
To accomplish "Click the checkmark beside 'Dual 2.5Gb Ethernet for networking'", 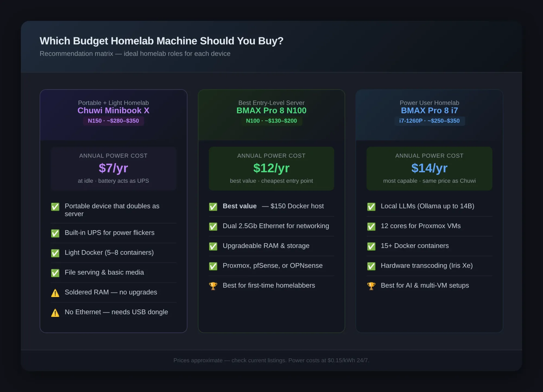I will click(x=213, y=226).
